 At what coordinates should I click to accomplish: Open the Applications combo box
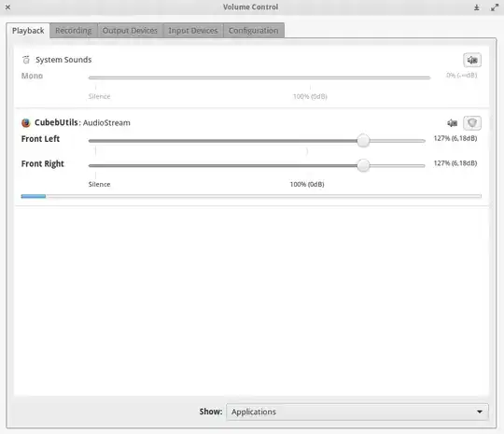pos(357,412)
